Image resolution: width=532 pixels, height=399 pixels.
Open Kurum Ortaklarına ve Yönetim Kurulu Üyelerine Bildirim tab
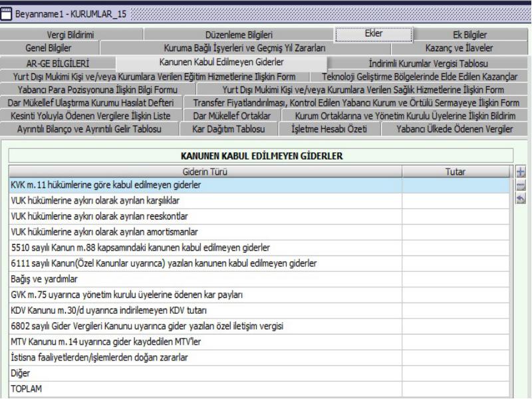tap(405, 116)
